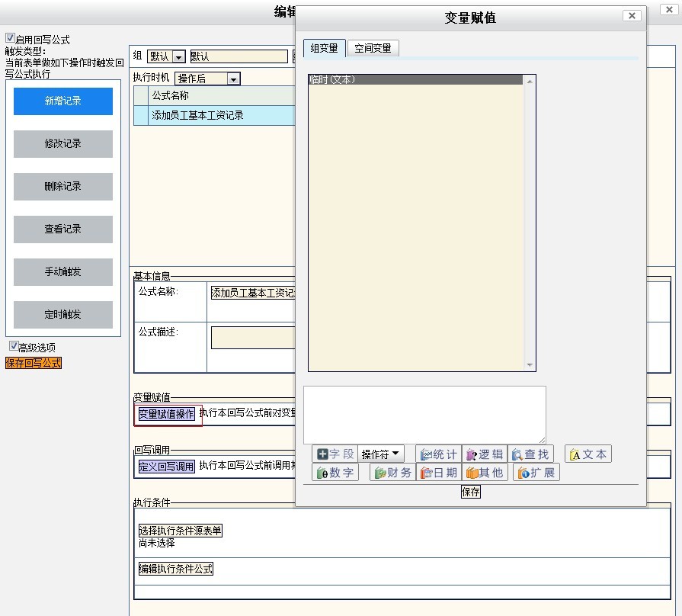Image resolution: width=682 pixels, height=616 pixels.
Task: Click 保存 in the 变量赋值 dialog
Action: coord(471,492)
